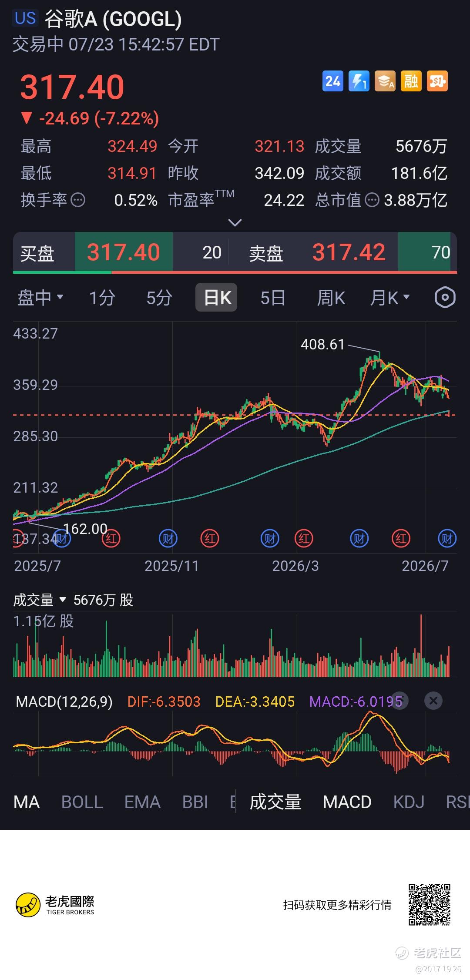Tap the $1 puzzle-piece fractional share badge
470x980 pixels.
[x=437, y=81]
